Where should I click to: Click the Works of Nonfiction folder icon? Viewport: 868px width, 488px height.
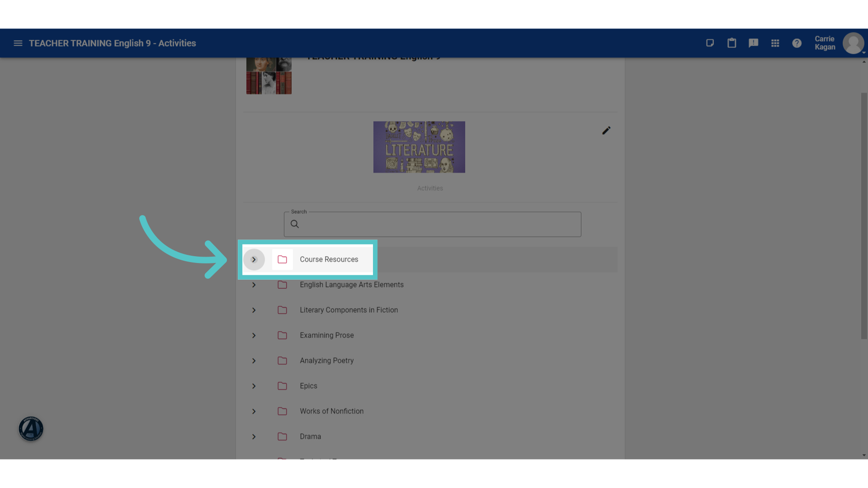[282, 411]
